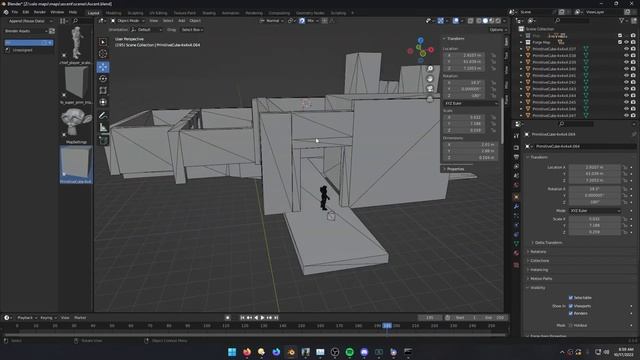
Task: Collapse the Visibility panel
Action: 537,288
